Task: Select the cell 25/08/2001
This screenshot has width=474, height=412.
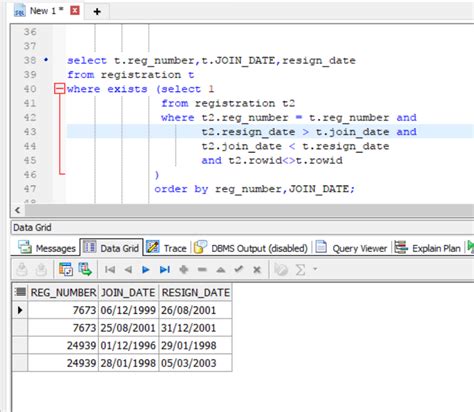Action: (128, 328)
